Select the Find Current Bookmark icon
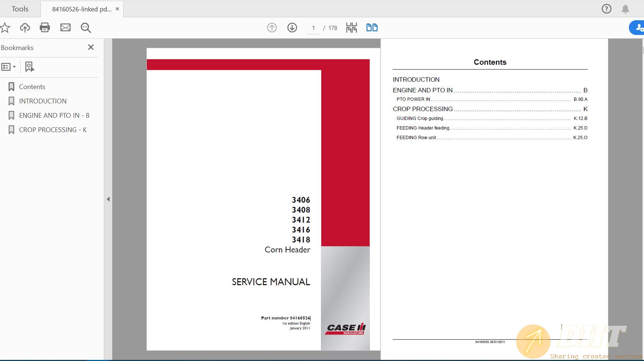The width and height of the screenshot is (644, 361). [x=29, y=67]
